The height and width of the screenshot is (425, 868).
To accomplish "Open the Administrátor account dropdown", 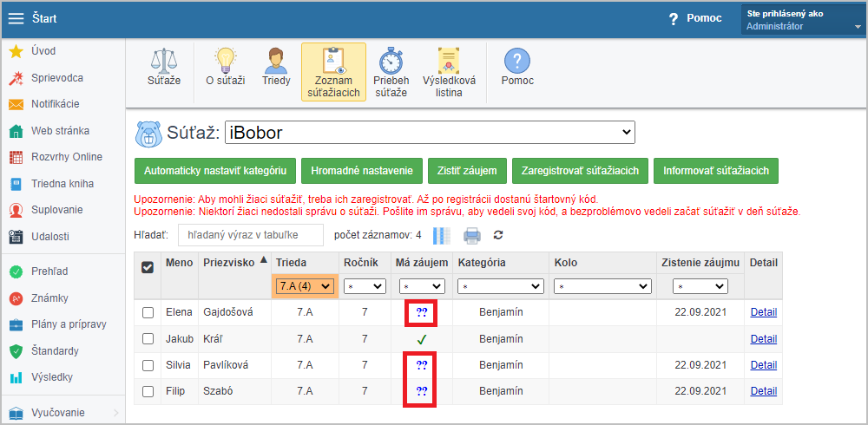I will (803, 21).
